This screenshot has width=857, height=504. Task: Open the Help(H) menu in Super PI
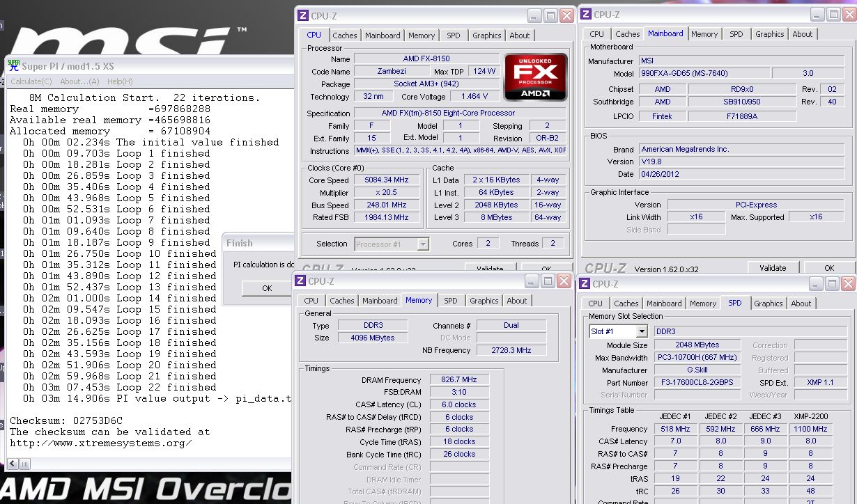[120, 81]
